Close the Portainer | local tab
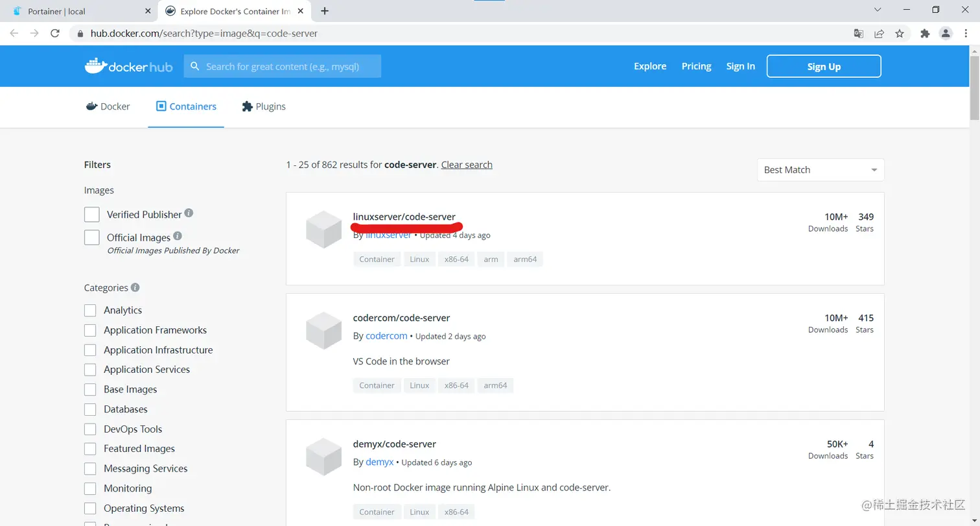 point(147,11)
